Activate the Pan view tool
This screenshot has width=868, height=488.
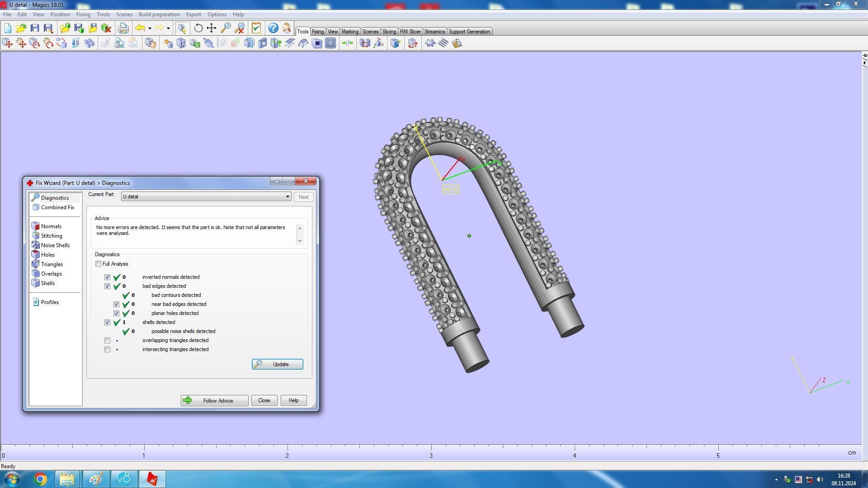coord(212,28)
